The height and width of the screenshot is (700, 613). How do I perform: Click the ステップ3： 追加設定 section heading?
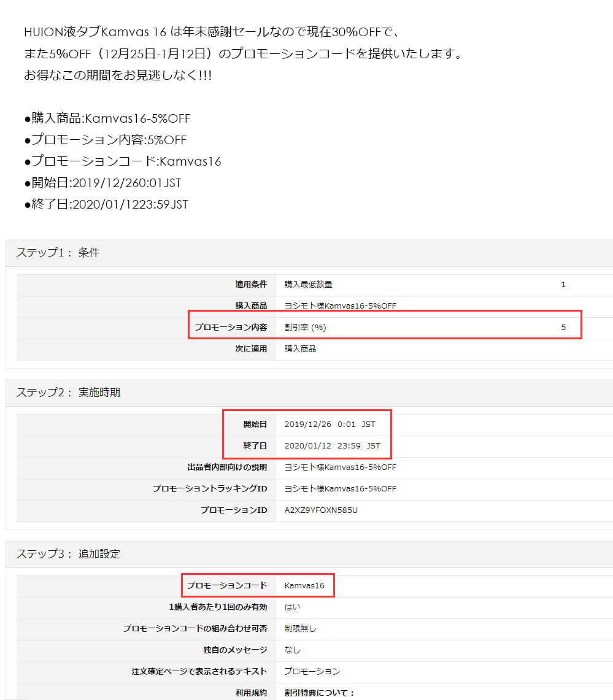click(68, 554)
